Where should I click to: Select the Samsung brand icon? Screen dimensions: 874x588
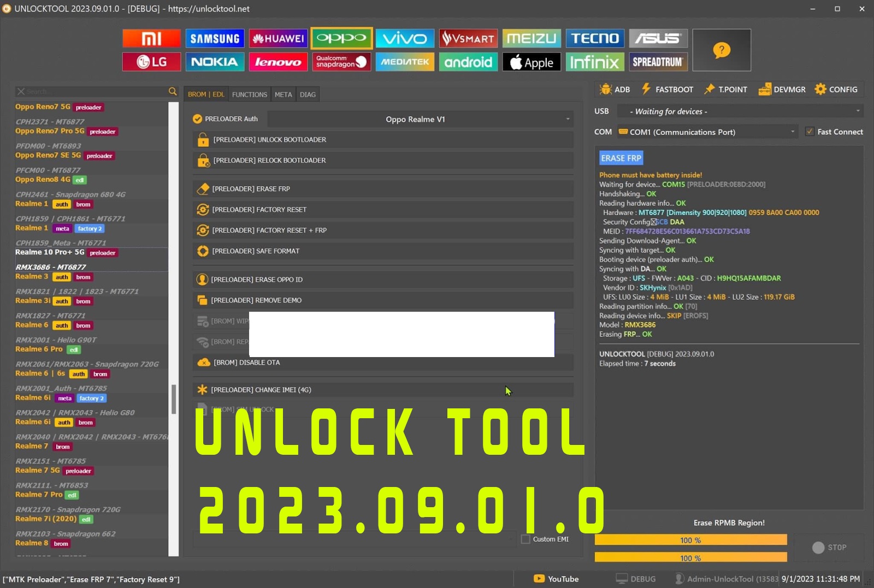click(x=215, y=38)
